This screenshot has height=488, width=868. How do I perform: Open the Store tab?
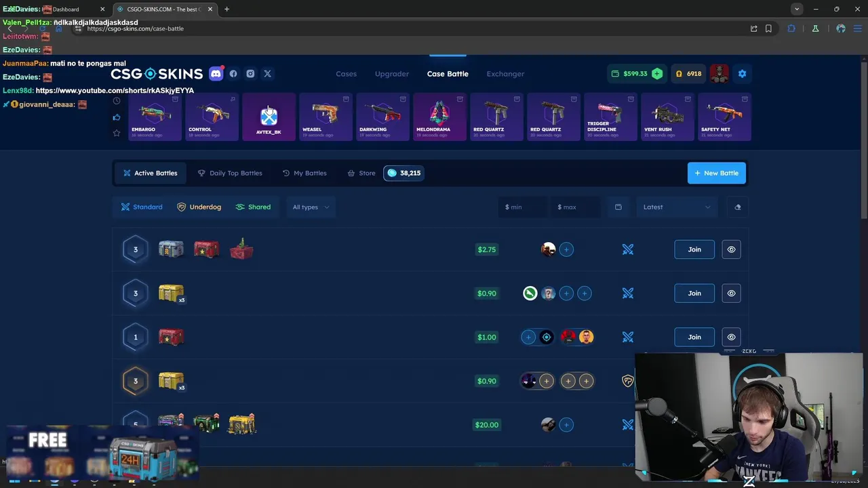[x=361, y=173]
